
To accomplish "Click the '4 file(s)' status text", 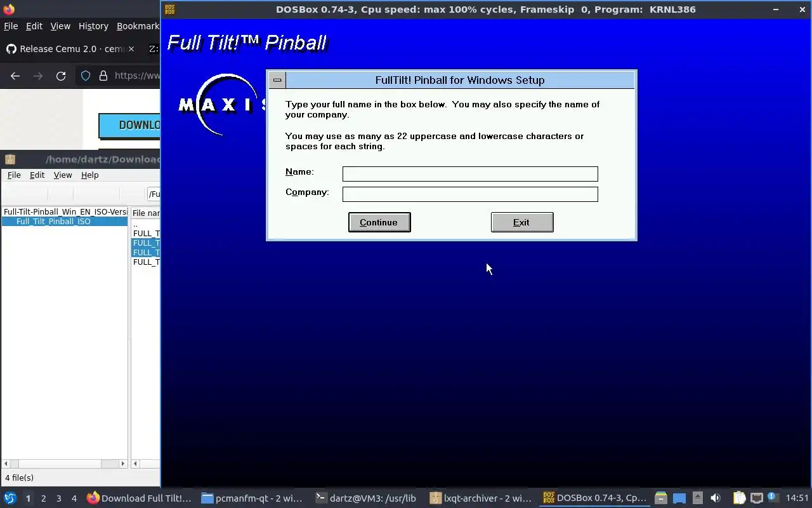I will [20, 478].
